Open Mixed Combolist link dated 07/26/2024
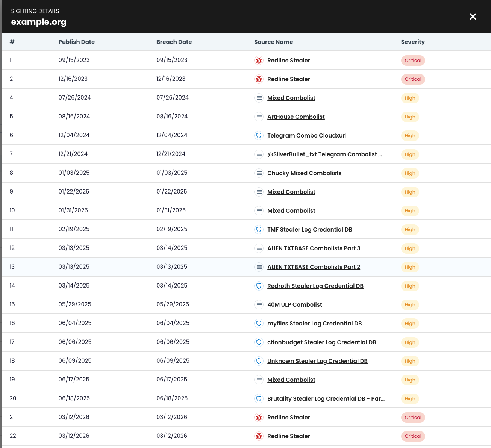This screenshot has height=448, width=491. tap(291, 98)
